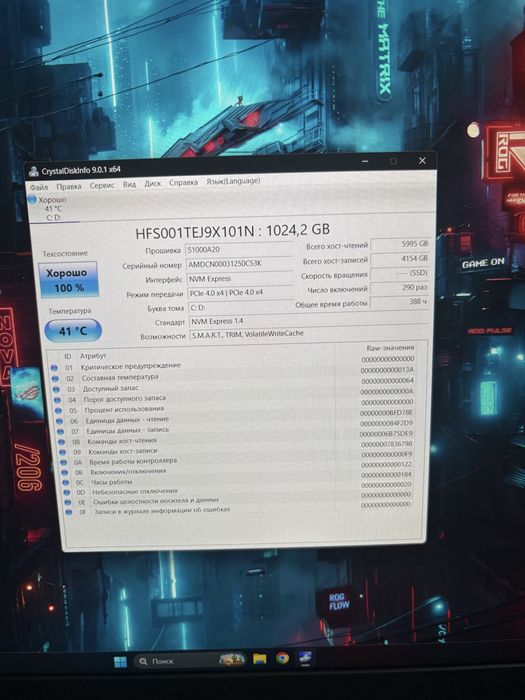The image size is (525, 700).
Task: Click the Прошивка field 51000A20
Action: (x=239, y=249)
